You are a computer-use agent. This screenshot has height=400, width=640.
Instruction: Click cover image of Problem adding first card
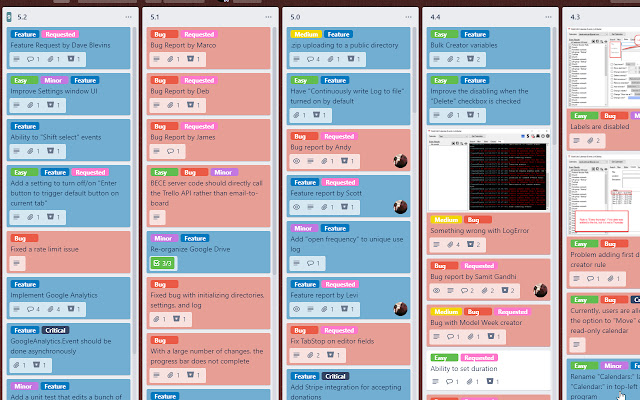pyautogui.click(x=603, y=195)
